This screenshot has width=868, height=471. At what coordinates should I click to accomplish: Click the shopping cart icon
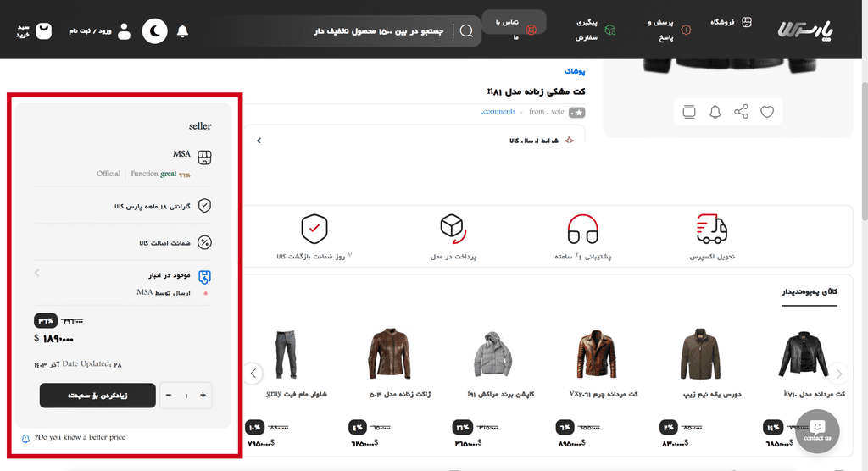(44, 31)
